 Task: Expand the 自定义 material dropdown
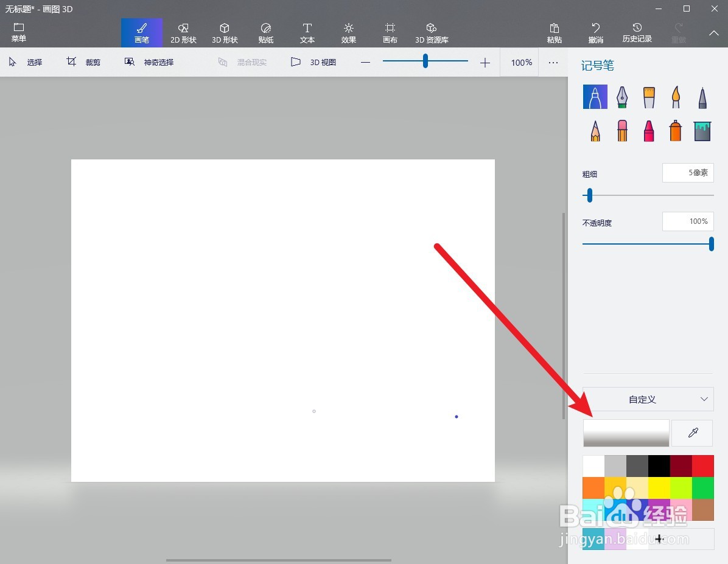648,399
